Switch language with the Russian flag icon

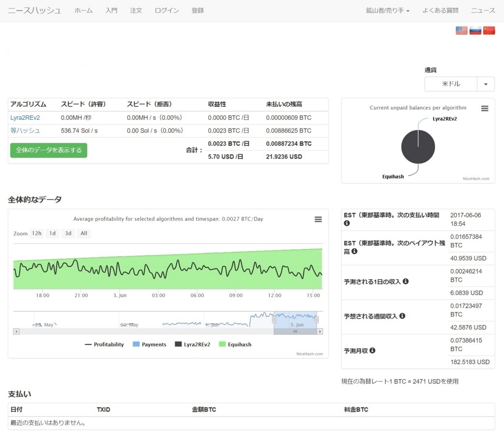[475, 30]
